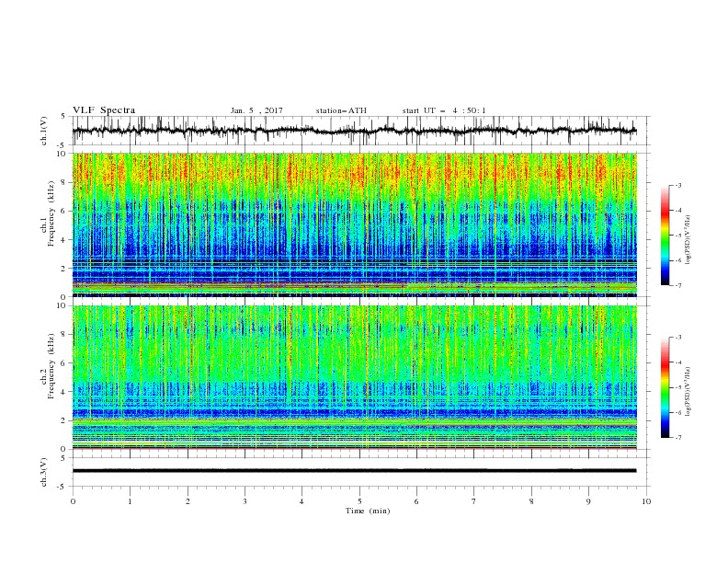
Task: Click the "Time (min)" axis label
Action: 368,511
